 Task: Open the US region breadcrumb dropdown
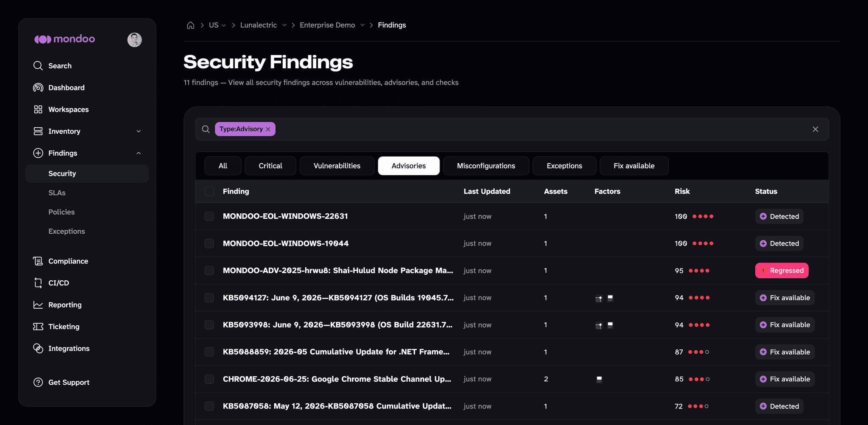(217, 25)
